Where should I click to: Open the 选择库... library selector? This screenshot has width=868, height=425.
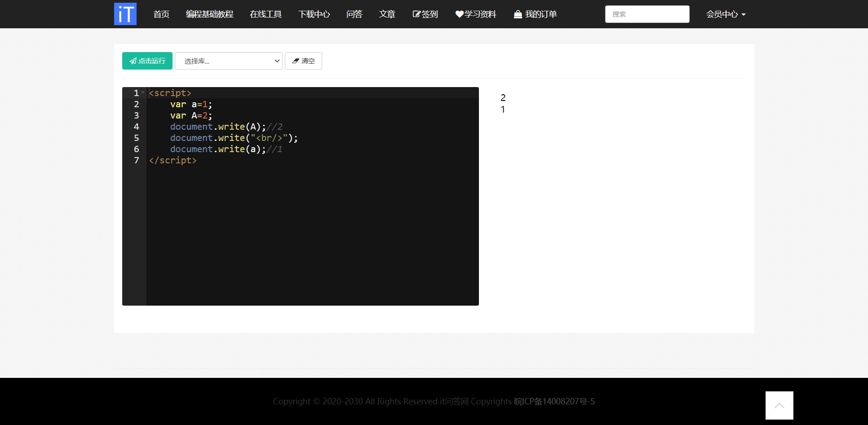click(x=229, y=61)
